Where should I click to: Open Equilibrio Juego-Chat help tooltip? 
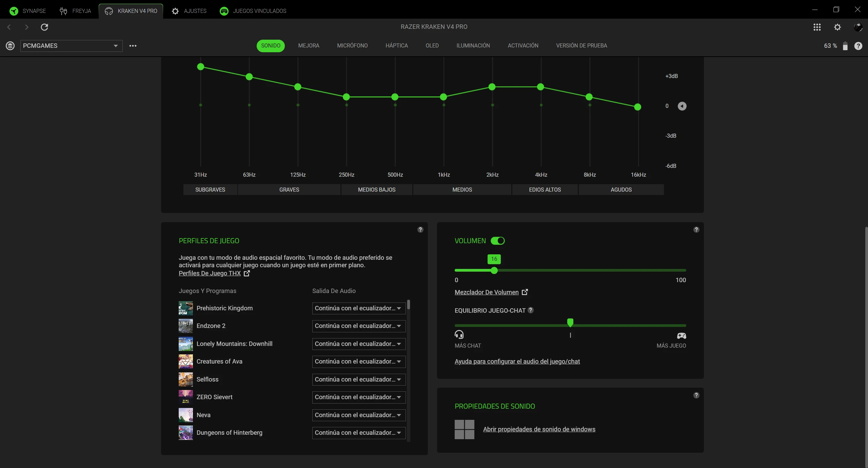[x=531, y=310]
